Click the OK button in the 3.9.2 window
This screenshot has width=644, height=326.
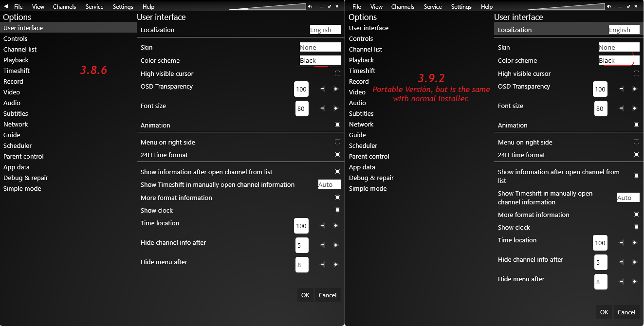[604, 312]
